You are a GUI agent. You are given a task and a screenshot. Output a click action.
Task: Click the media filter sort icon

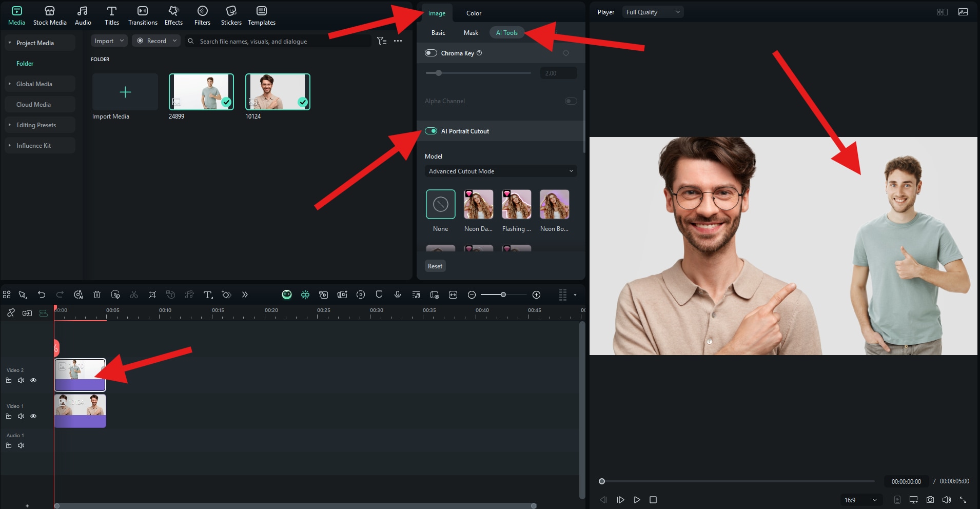pos(382,41)
